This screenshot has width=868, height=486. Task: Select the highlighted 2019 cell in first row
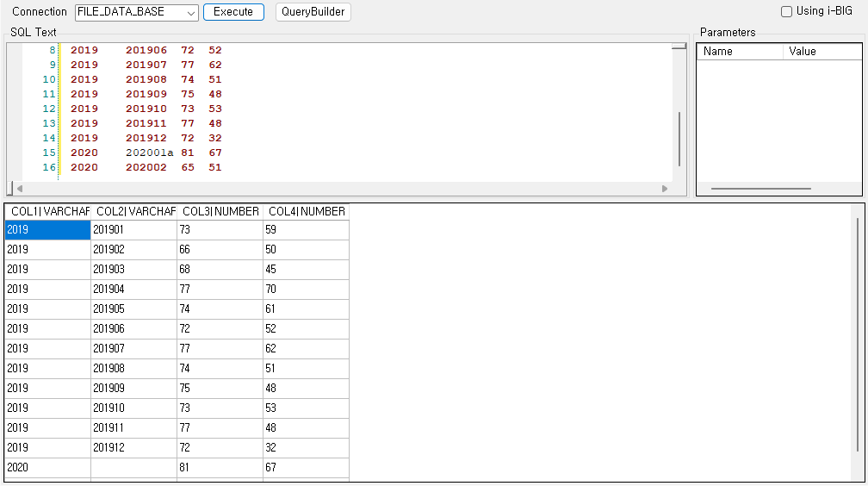tap(47, 229)
